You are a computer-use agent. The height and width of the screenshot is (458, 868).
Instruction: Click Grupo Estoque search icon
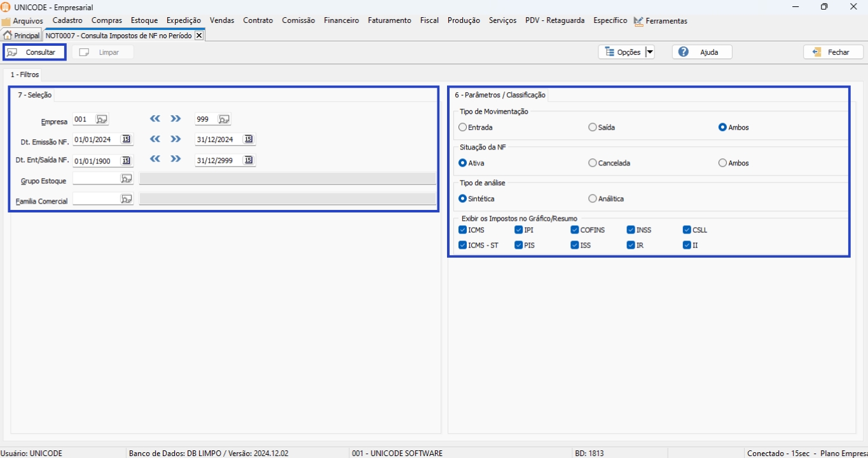click(x=127, y=179)
